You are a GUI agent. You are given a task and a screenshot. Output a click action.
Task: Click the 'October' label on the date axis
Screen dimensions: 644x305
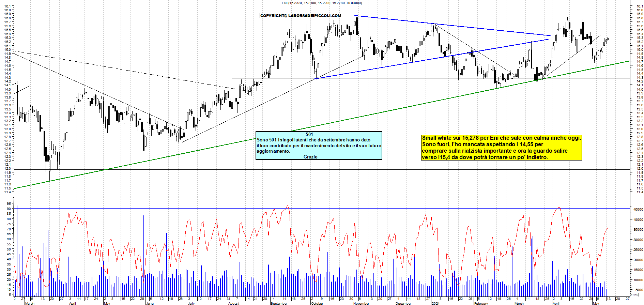click(317, 303)
